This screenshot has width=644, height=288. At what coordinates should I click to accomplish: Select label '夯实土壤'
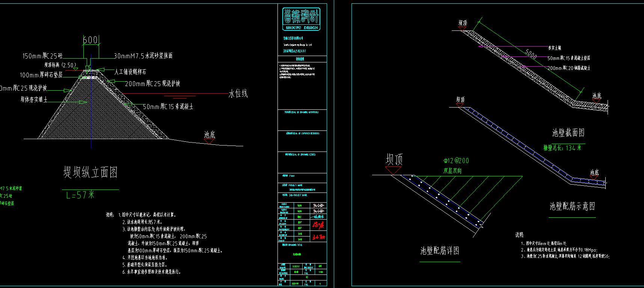pos(554,48)
